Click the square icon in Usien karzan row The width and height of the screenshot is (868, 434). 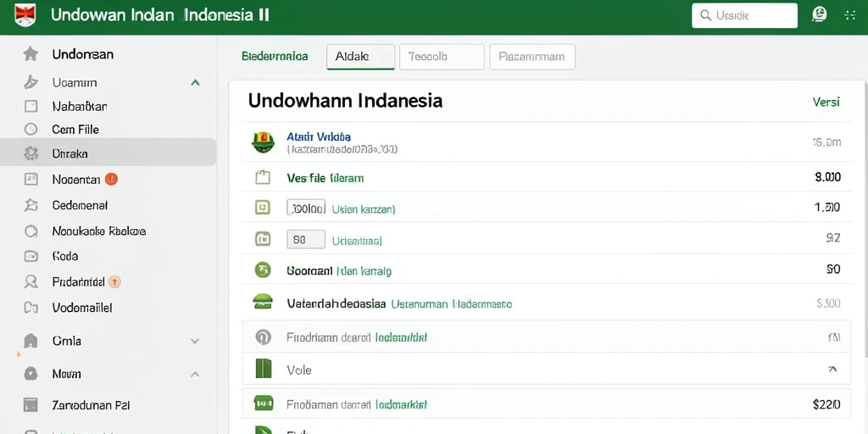263,208
